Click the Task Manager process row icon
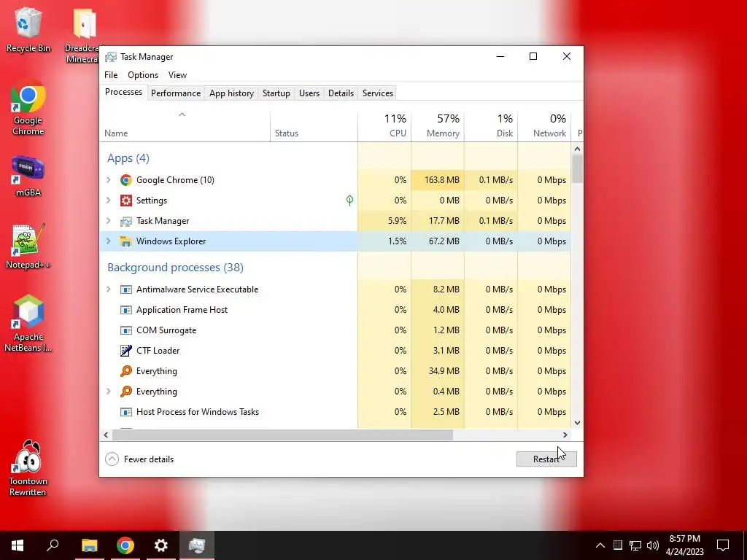747x560 pixels. point(125,221)
